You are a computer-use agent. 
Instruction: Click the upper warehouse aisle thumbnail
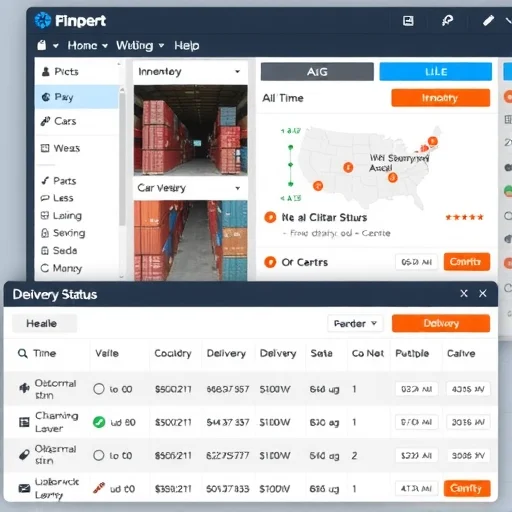(191, 130)
